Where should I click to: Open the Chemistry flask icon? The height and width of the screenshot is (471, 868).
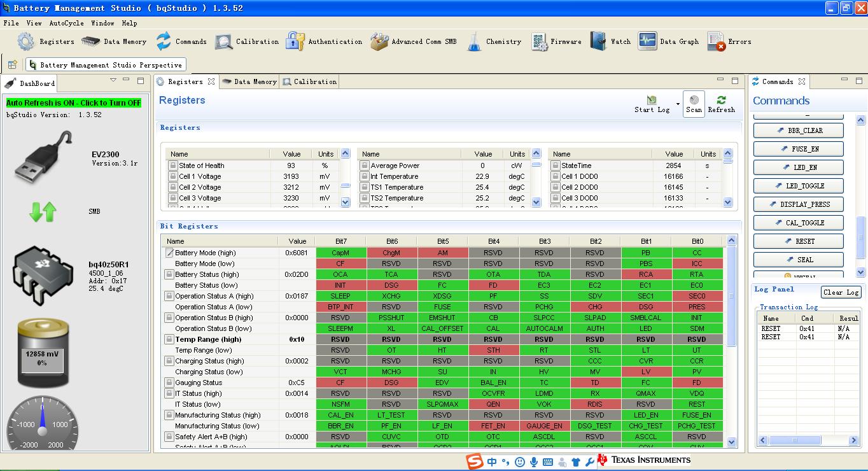pos(474,41)
